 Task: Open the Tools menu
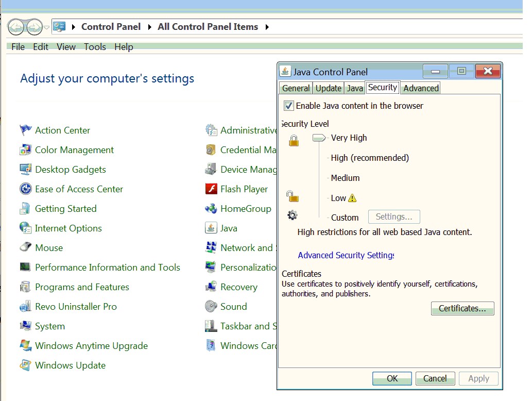pos(94,46)
